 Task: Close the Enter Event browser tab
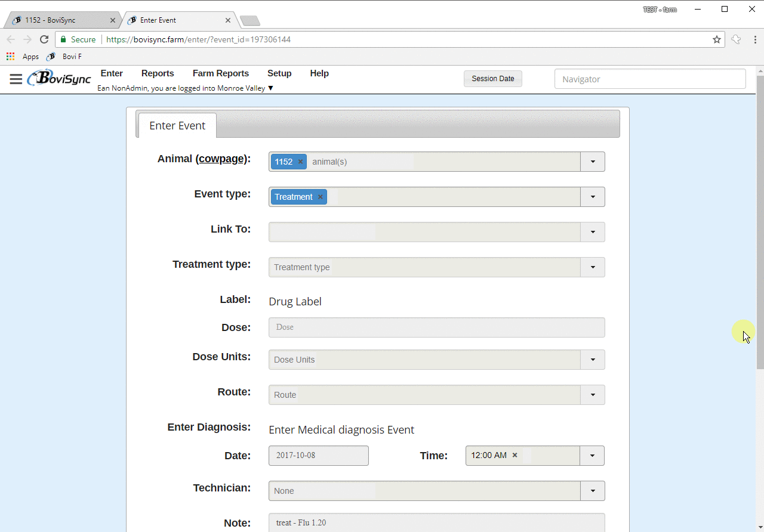click(x=228, y=20)
